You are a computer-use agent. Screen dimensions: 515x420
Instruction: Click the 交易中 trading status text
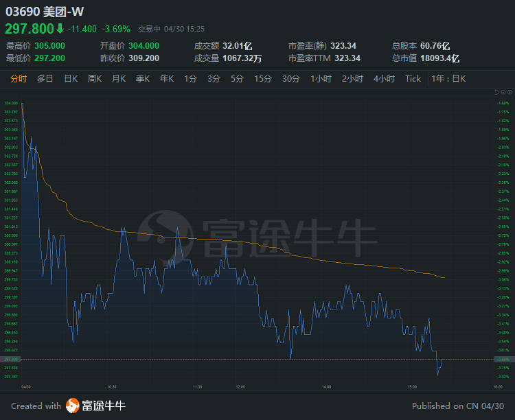pos(149,30)
